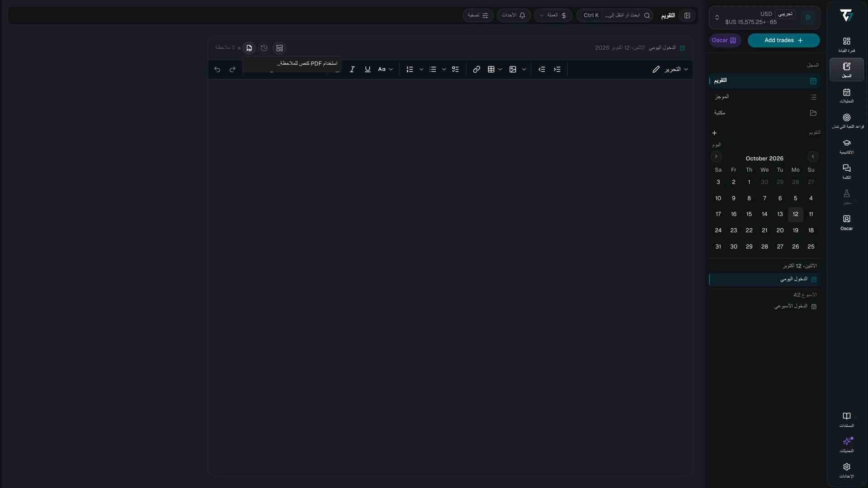Image resolution: width=868 pixels, height=488 pixels.
Task: Insert a bulleted list
Action: [x=433, y=70]
